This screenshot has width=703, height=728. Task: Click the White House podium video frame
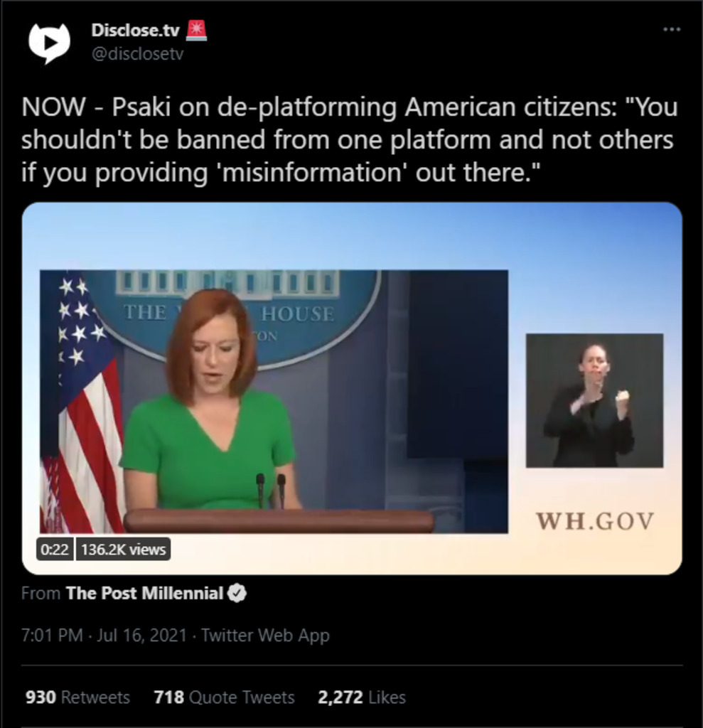(x=274, y=402)
